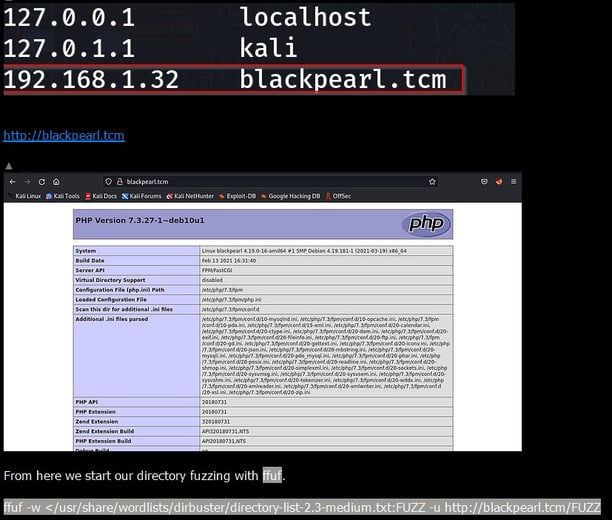The width and height of the screenshot is (612, 520).
Task: Open the Kali Tools bookmark
Action: point(62,196)
